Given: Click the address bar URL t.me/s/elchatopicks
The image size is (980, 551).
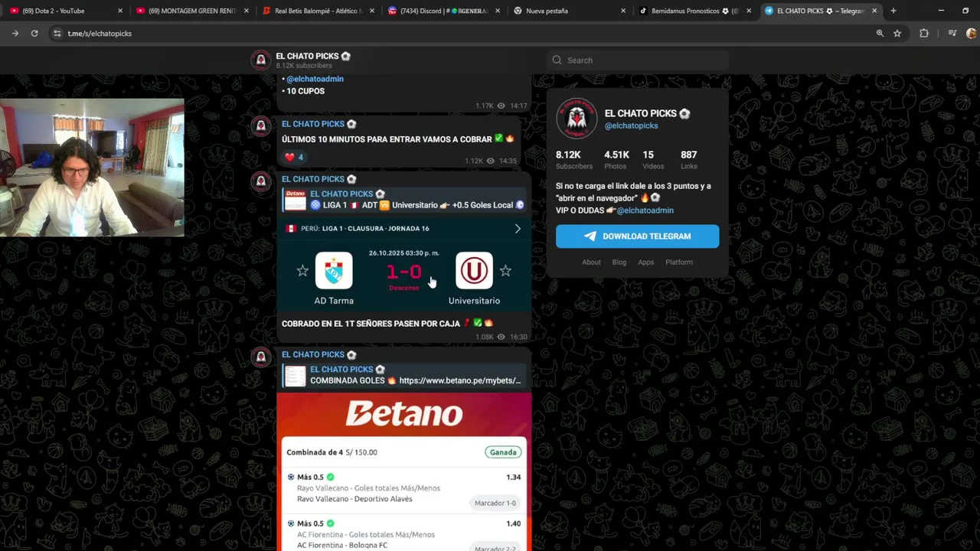Looking at the screenshot, I should click(x=100, y=34).
